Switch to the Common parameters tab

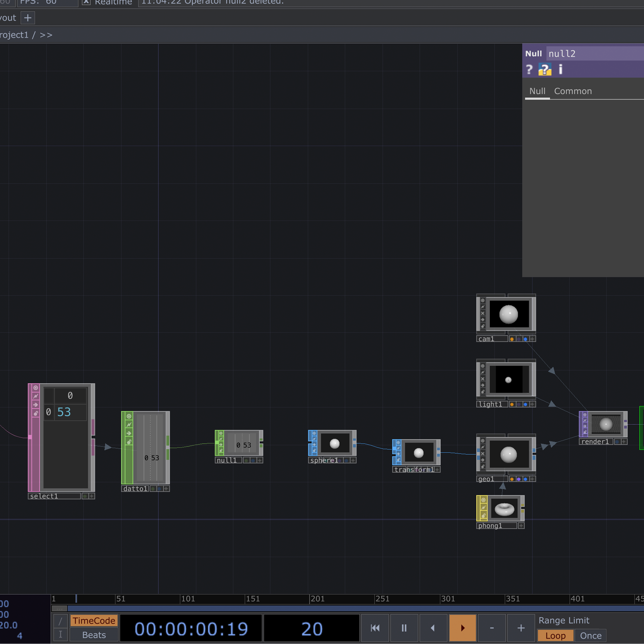(573, 91)
